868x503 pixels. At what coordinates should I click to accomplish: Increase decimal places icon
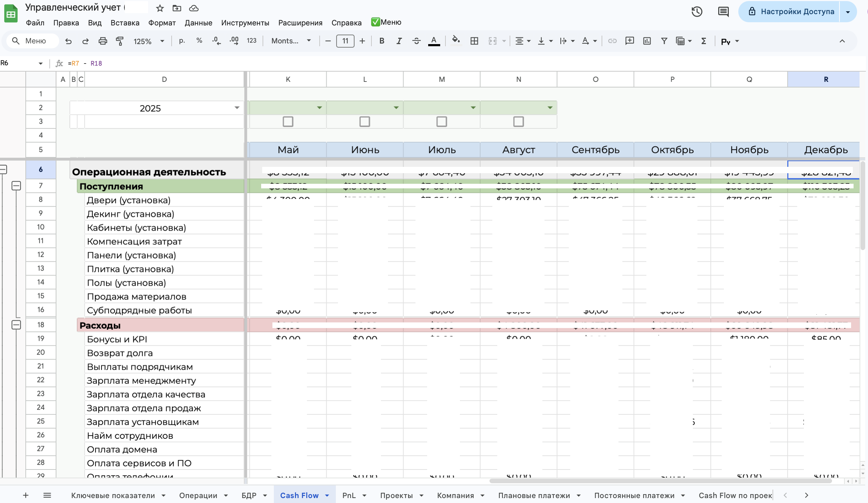[x=234, y=41]
